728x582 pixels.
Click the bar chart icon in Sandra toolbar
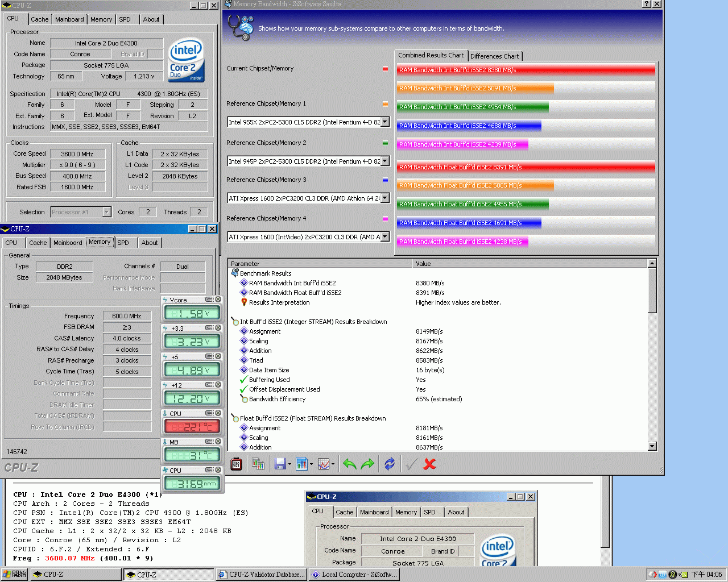[x=301, y=464]
